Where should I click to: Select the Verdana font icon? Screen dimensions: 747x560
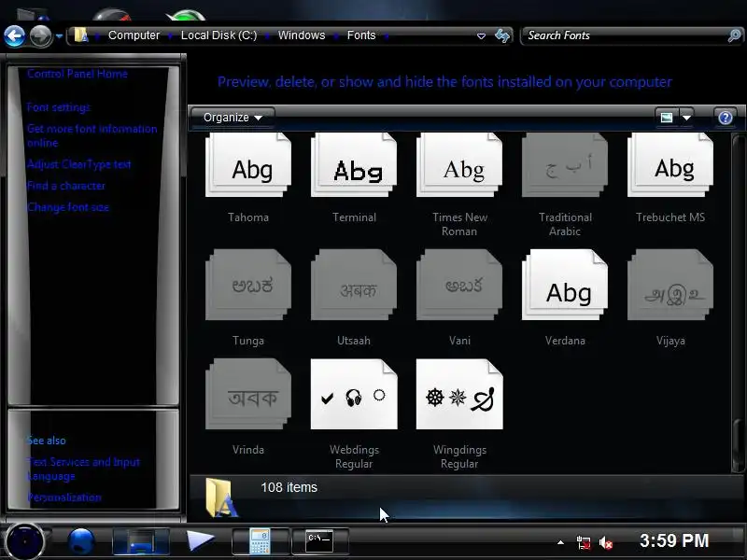[x=565, y=285]
